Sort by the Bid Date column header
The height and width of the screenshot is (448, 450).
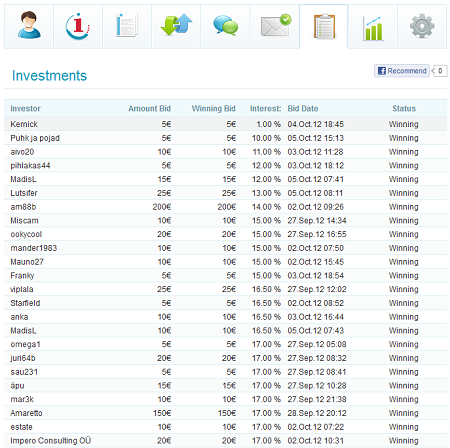303,109
